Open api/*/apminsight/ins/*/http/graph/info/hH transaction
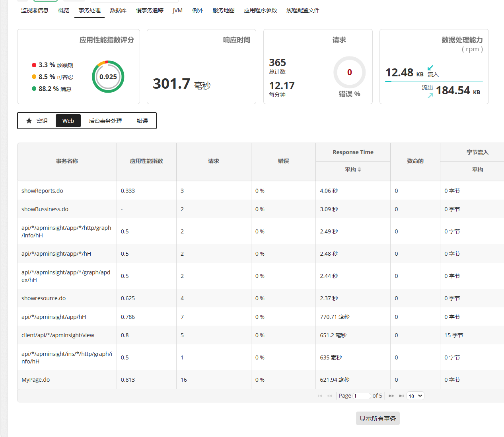Screen dimensions: 504x437 (x=67, y=357)
